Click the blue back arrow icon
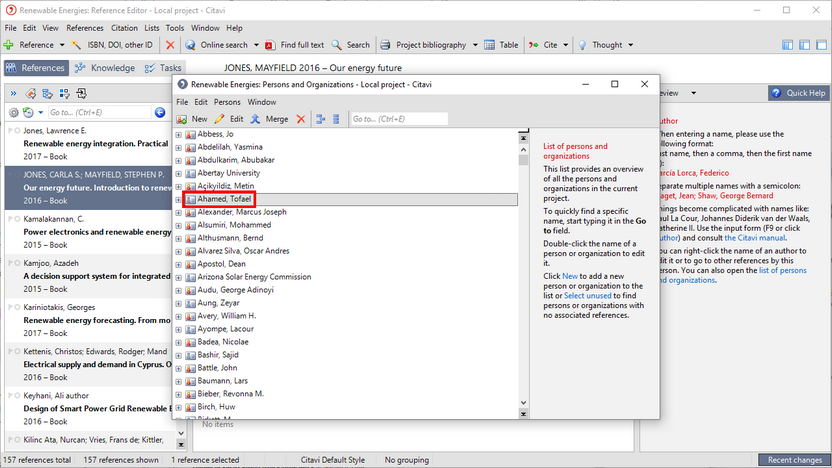This screenshot has width=832, height=468. [x=160, y=112]
